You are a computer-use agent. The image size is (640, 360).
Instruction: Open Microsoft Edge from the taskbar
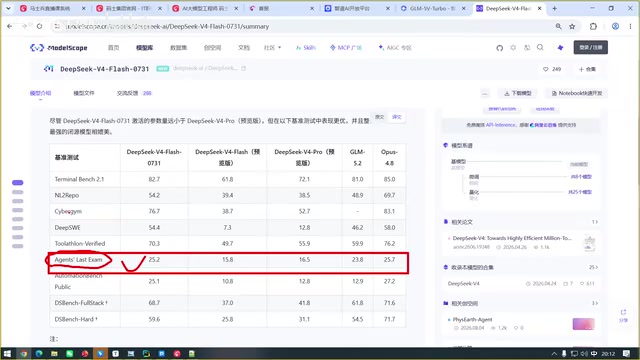tap(39, 353)
